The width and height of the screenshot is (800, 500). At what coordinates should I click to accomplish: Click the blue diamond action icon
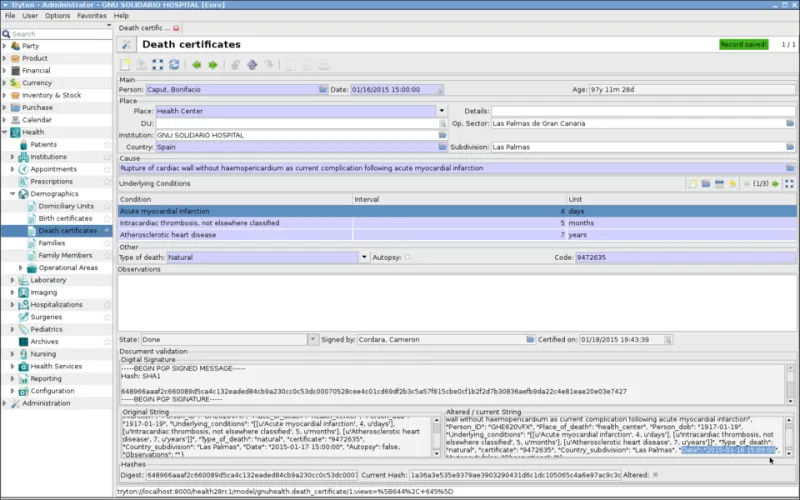(252, 65)
